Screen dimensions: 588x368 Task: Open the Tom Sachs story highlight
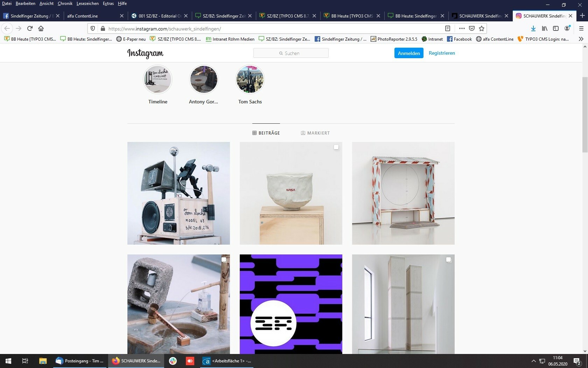coord(250,80)
